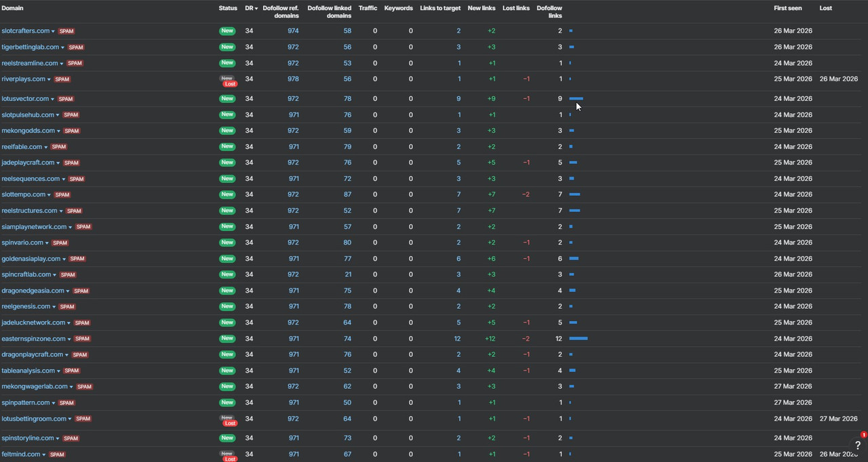Click SPAM badge beside spinvario.com
This screenshot has height=462, width=868.
(60, 243)
